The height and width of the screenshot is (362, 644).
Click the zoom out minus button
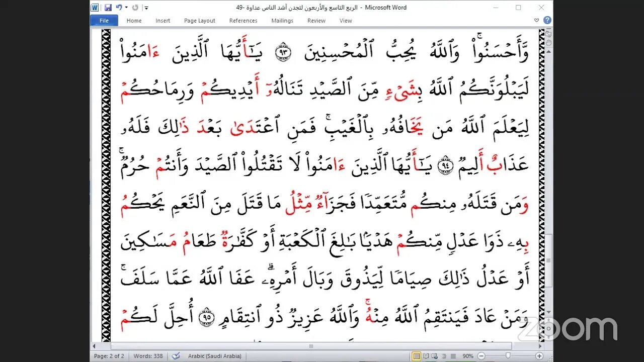click(480, 356)
